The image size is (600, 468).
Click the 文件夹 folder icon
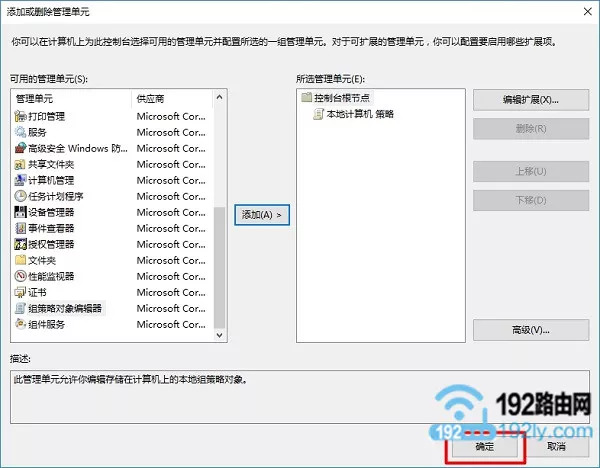coord(20,260)
